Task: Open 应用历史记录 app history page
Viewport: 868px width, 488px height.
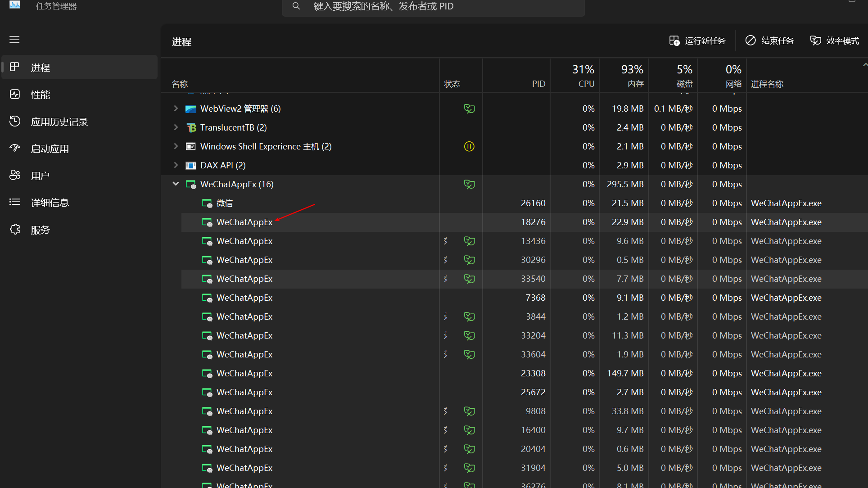Action: click(x=80, y=122)
